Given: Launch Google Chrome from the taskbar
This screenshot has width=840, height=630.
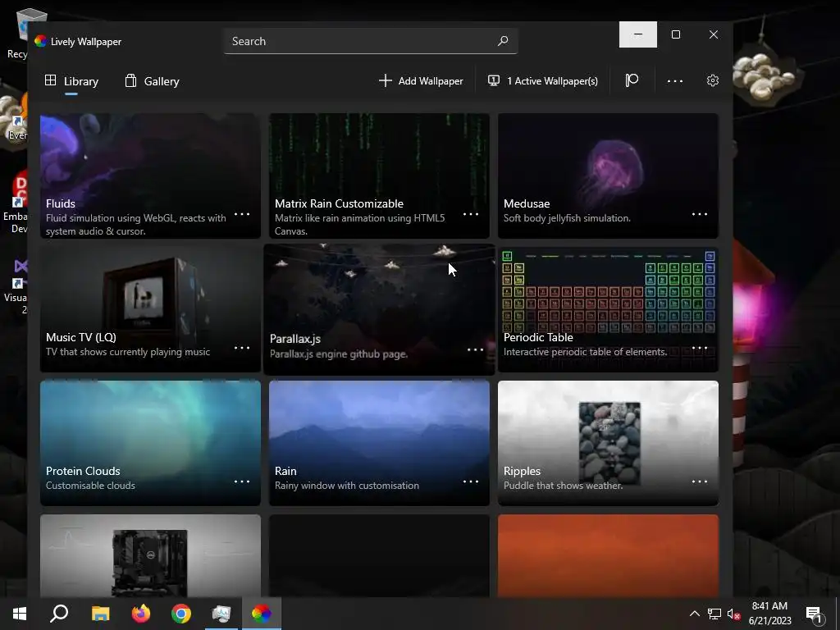Looking at the screenshot, I should pos(181,614).
